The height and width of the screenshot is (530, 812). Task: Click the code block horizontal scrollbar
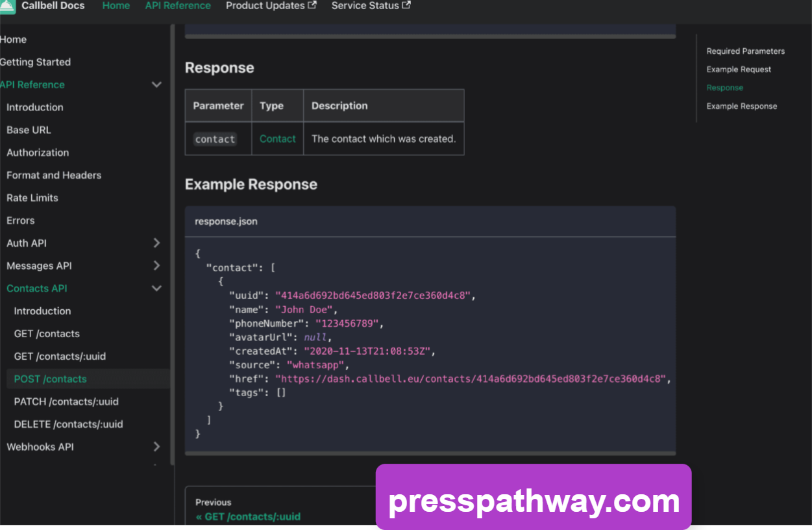coord(430,453)
